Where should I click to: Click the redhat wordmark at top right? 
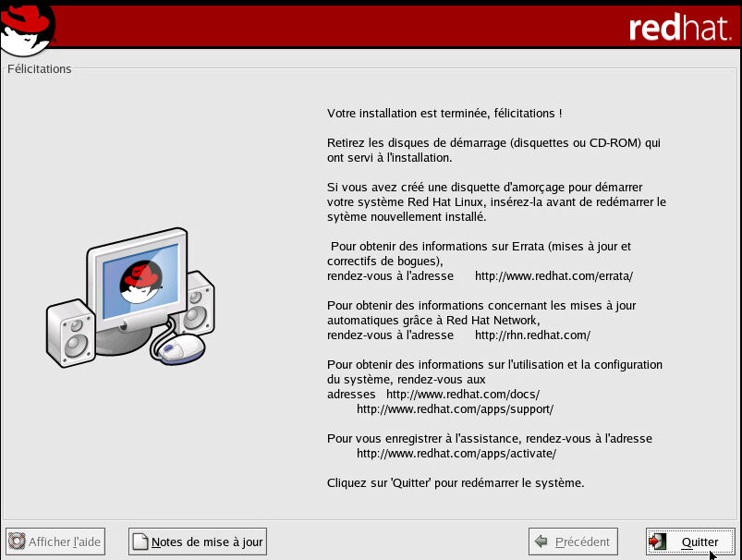point(680,28)
